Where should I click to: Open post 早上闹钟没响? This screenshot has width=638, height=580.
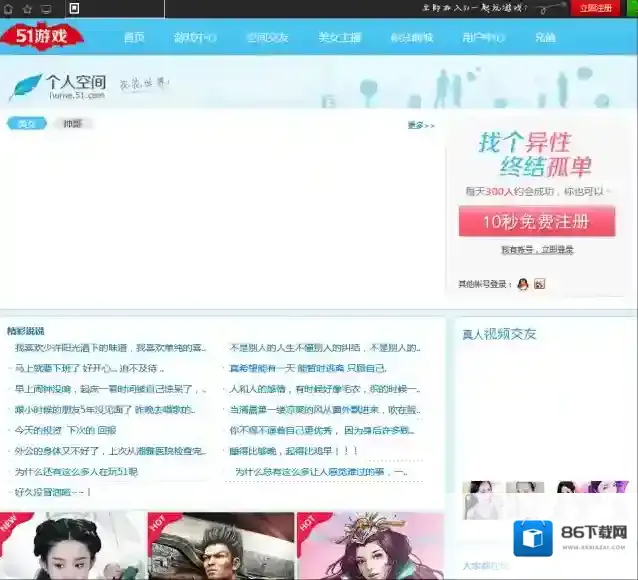pyautogui.click(x=110, y=389)
